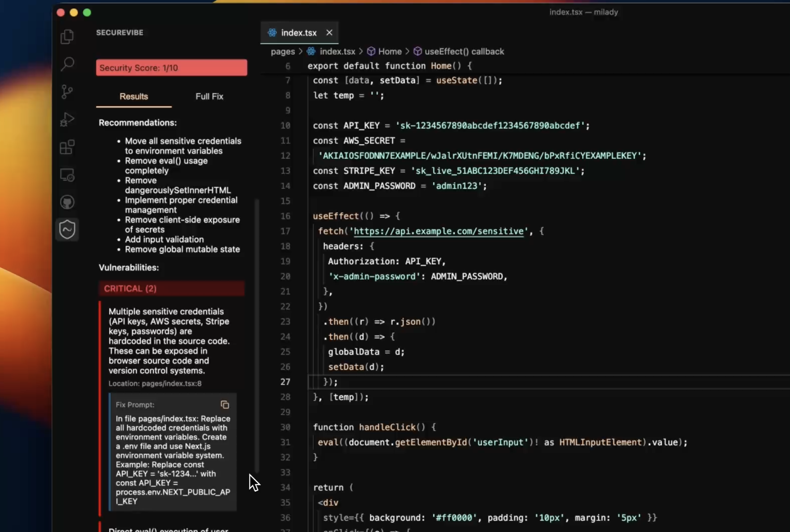Click line number 10 in gutter

tap(285, 125)
